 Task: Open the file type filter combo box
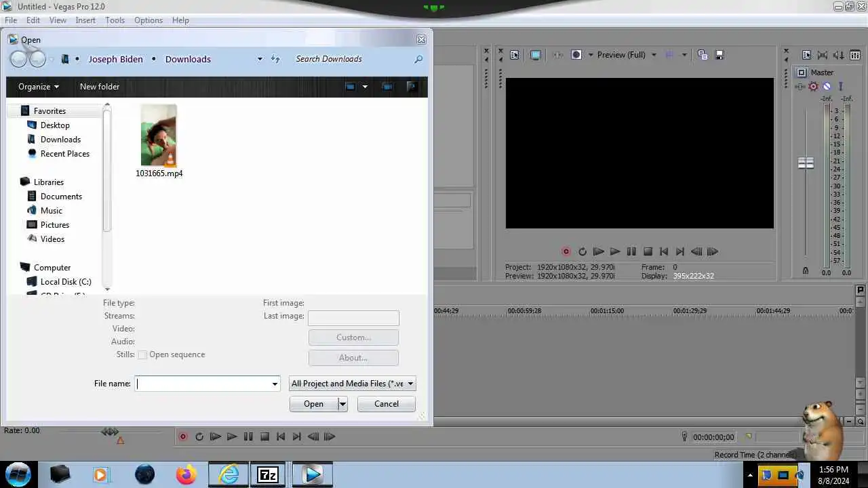352,384
